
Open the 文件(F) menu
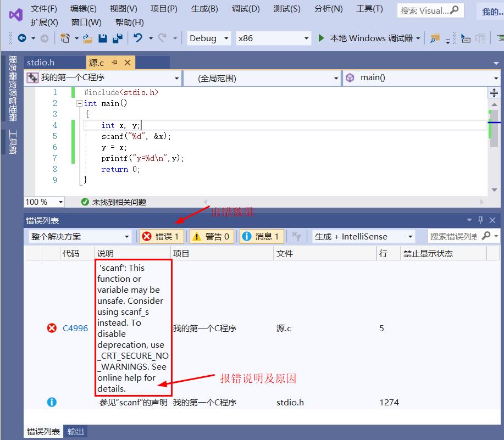coord(44,9)
